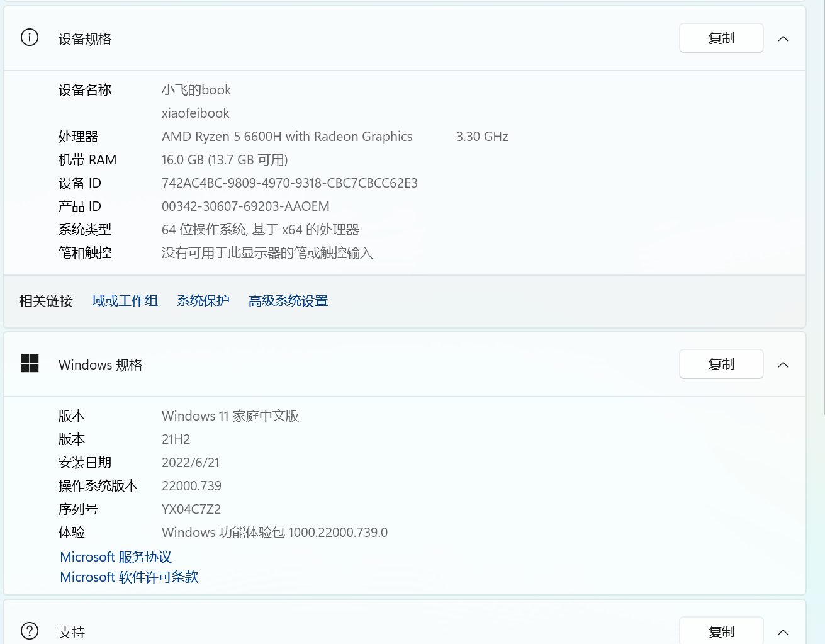
Task: Click the 设备 ID label
Action: (x=80, y=183)
